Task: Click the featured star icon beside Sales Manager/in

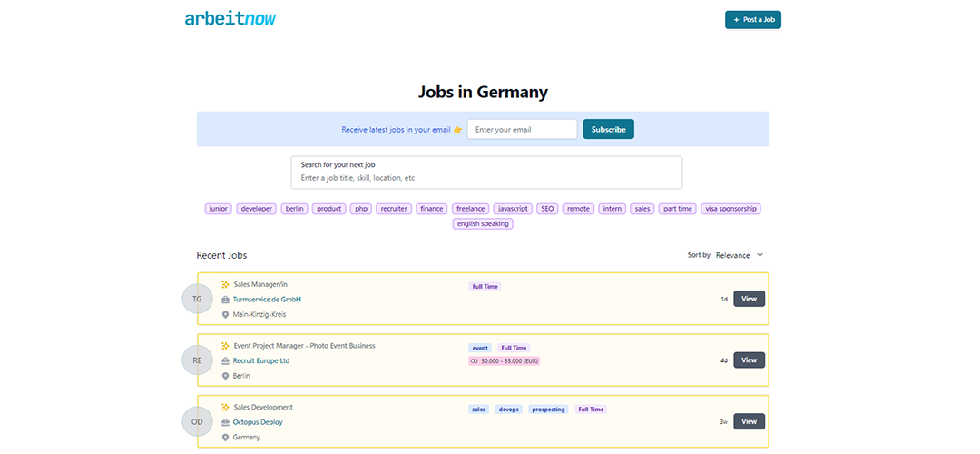Action: tap(226, 284)
